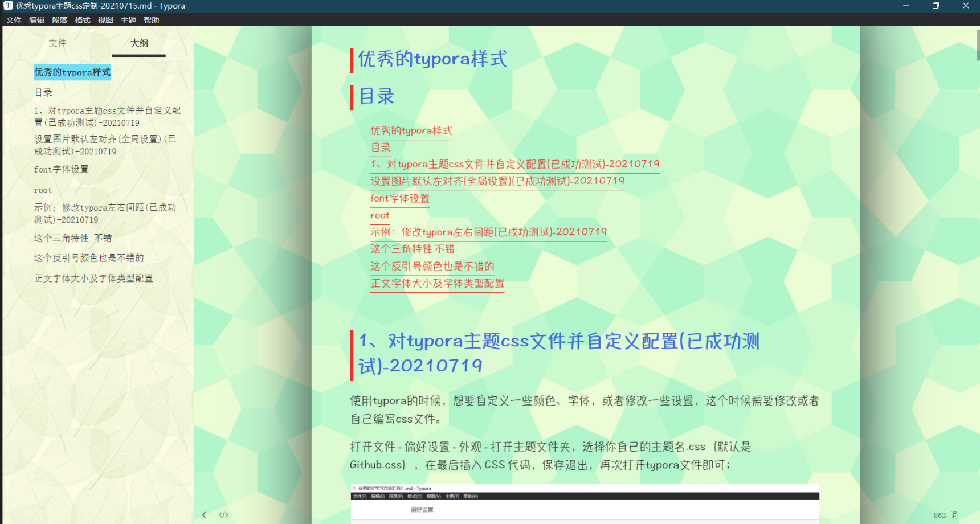
Task: Click paragraph starting 打开文件 - 偏好设置
Action: point(550,456)
